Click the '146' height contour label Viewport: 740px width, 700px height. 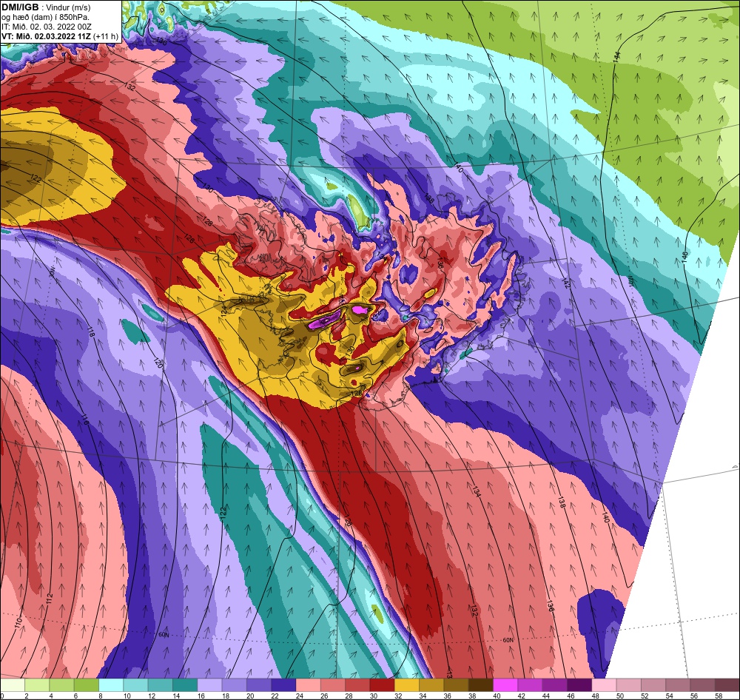click(685, 258)
